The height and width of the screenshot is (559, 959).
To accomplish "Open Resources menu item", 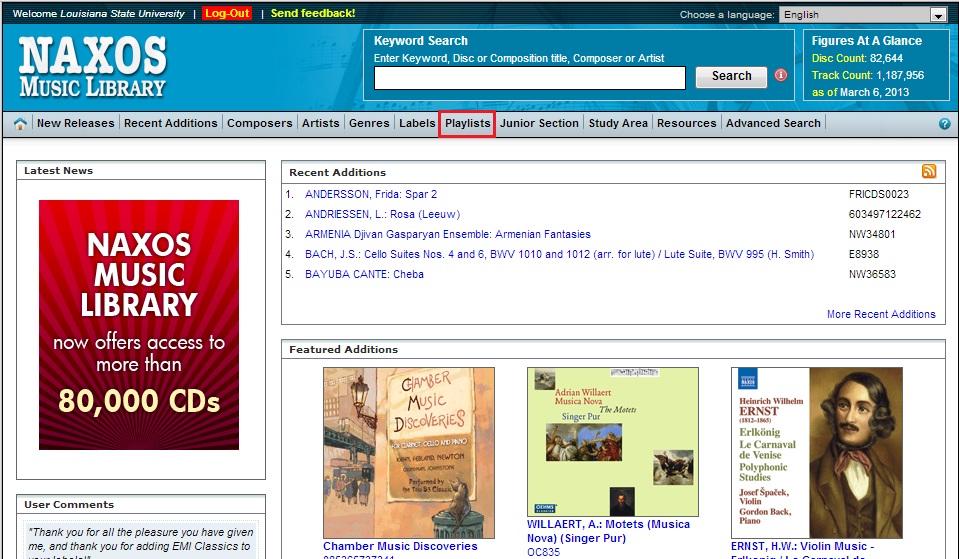I will [686, 123].
